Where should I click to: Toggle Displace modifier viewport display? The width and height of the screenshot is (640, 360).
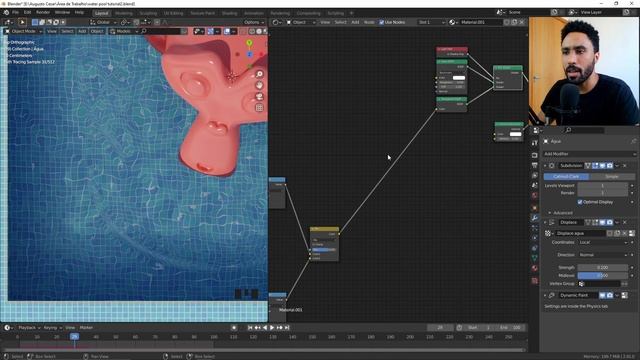(x=602, y=222)
